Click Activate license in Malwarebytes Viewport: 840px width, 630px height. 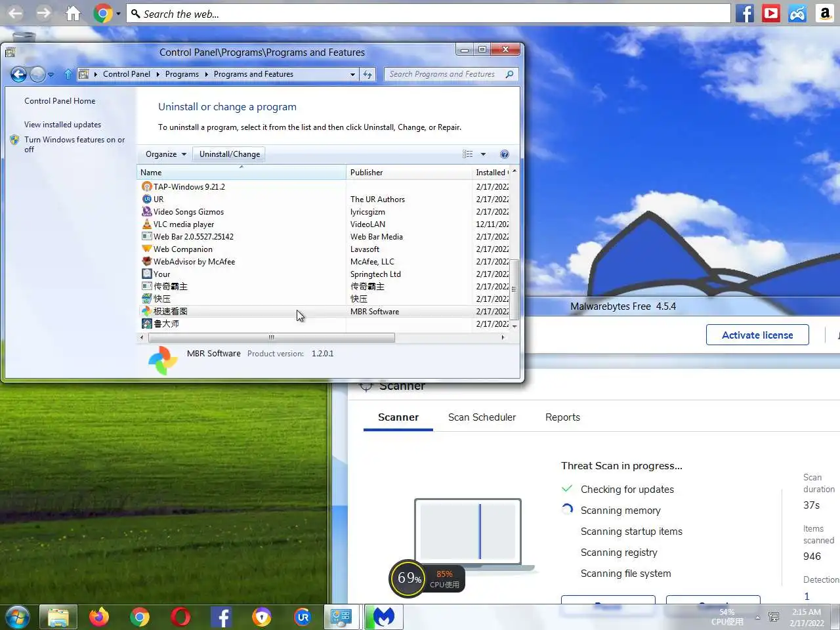(757, 335)
